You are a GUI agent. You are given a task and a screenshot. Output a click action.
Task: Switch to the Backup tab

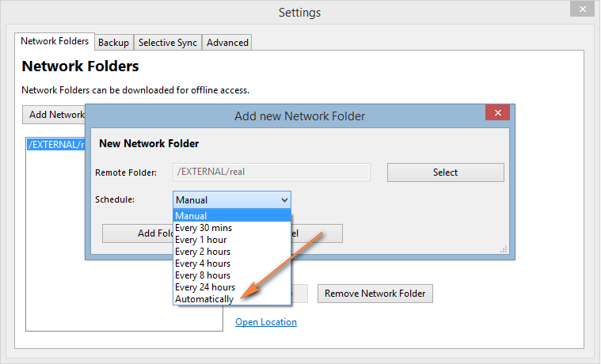tap(113, 42)
